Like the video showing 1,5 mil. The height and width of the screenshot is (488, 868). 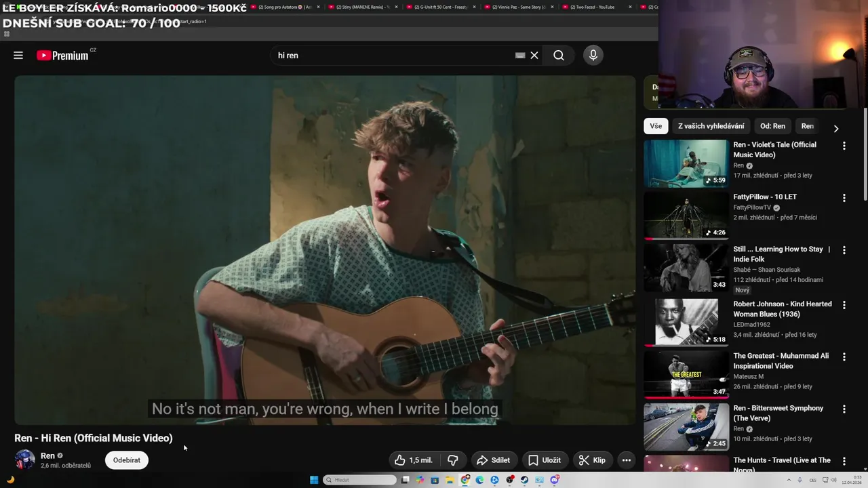coord(414,460)
